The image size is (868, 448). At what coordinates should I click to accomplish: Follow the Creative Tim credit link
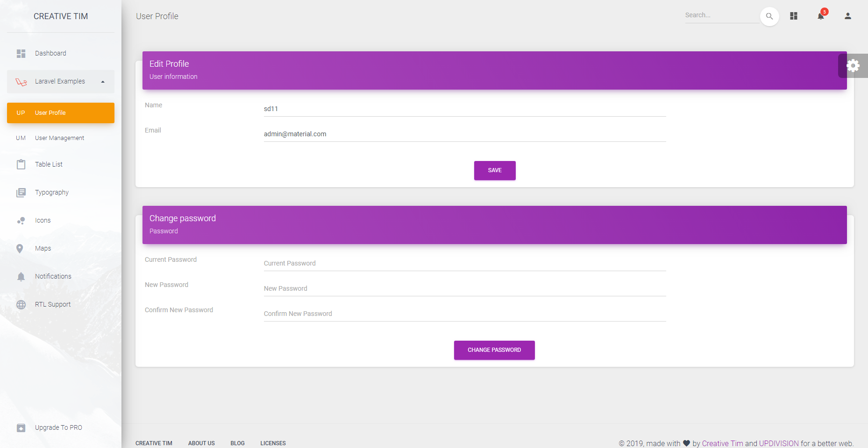pyautogui.click(x=722, y=443)
